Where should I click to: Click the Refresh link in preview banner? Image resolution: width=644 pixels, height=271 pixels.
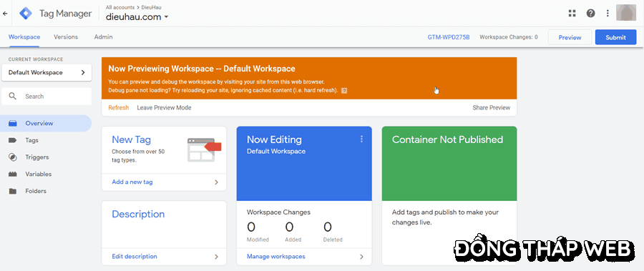(118, 107)
